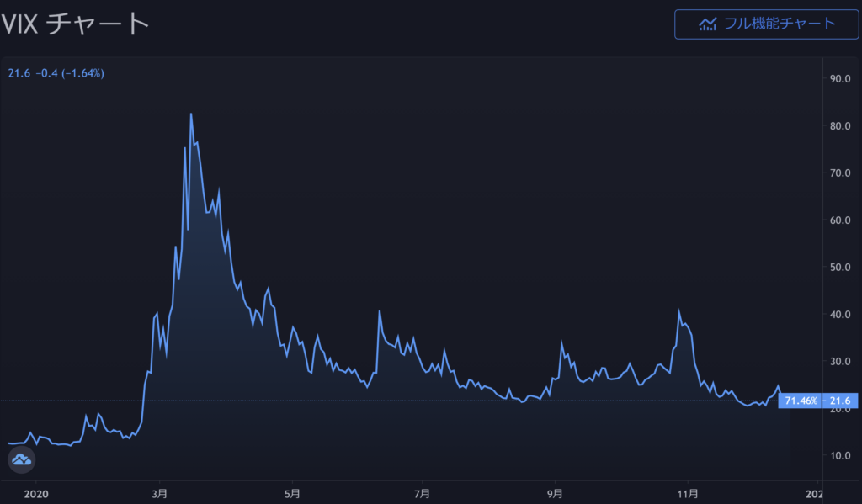Click the 10.0 price scale label
The width and height of the screenshot is (862, 504).
[842, 456]
